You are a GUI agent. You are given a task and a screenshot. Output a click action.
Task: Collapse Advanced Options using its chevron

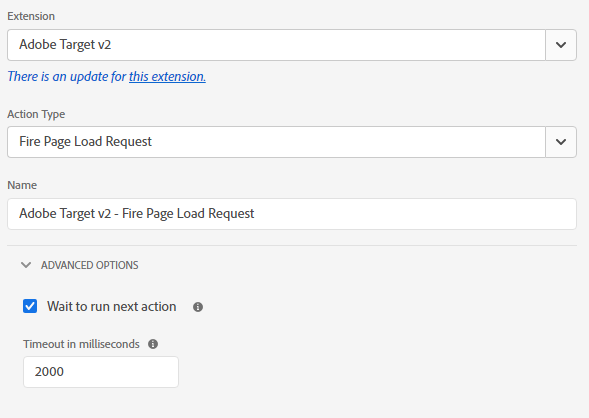pos(26,265)
